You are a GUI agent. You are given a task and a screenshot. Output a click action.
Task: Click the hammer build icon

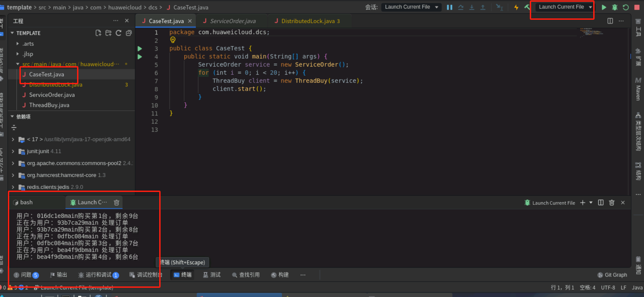point(527,7)
